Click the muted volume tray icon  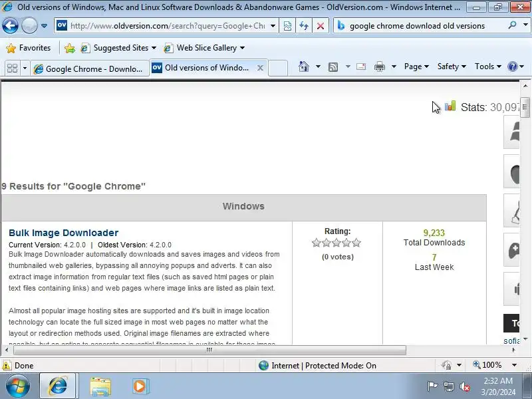464,386
